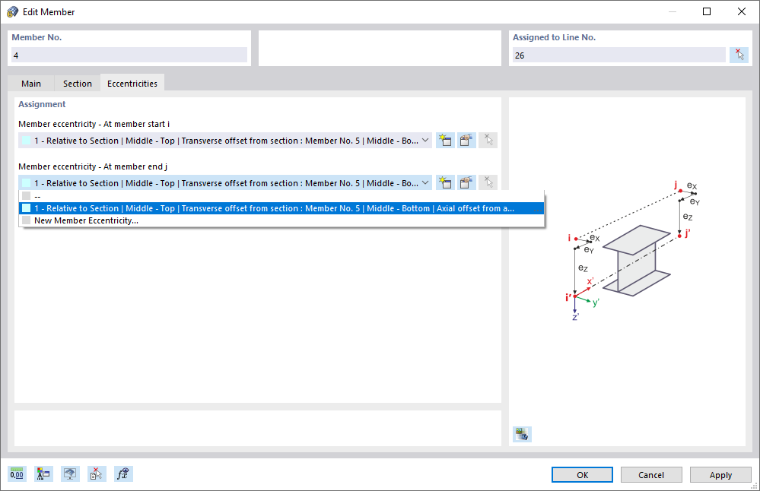The height and width of the screenshot is (491, 760).
Task: Click the Assigned to Line No. field showing 26
Action: tap(619, 55)
